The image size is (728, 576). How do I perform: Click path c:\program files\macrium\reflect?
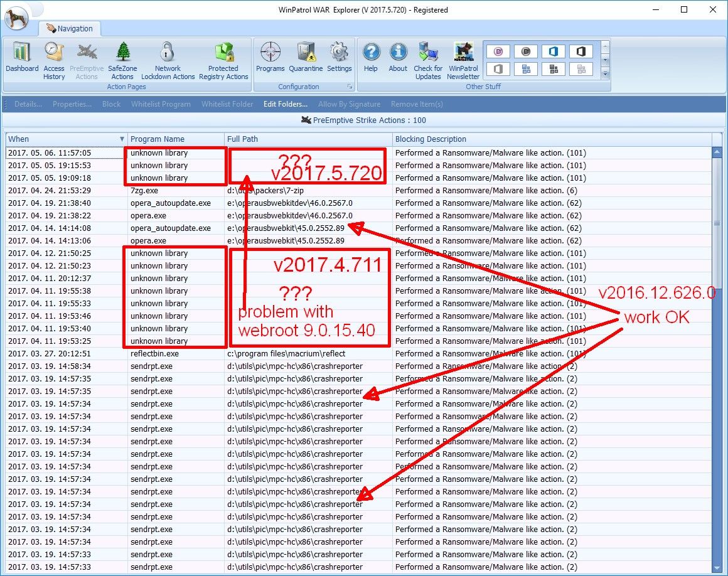(x=286, y=354)
